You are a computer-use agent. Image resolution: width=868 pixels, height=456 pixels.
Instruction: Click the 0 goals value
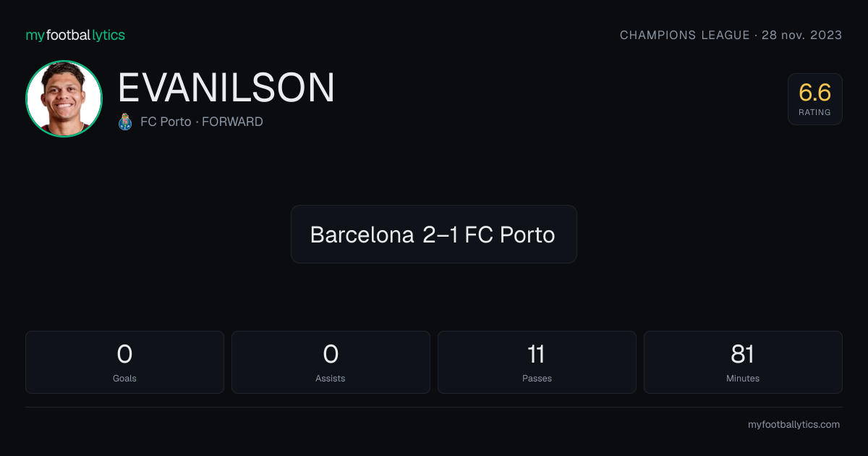(124, 354)
